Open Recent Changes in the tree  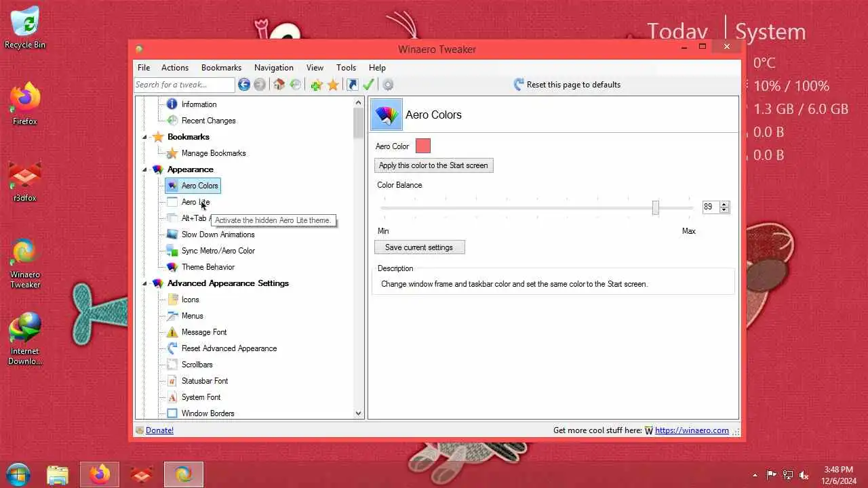208,121
